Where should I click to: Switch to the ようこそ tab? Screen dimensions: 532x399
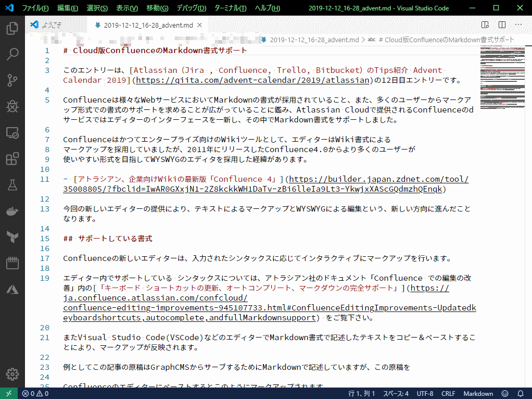(x=55, y=25)
